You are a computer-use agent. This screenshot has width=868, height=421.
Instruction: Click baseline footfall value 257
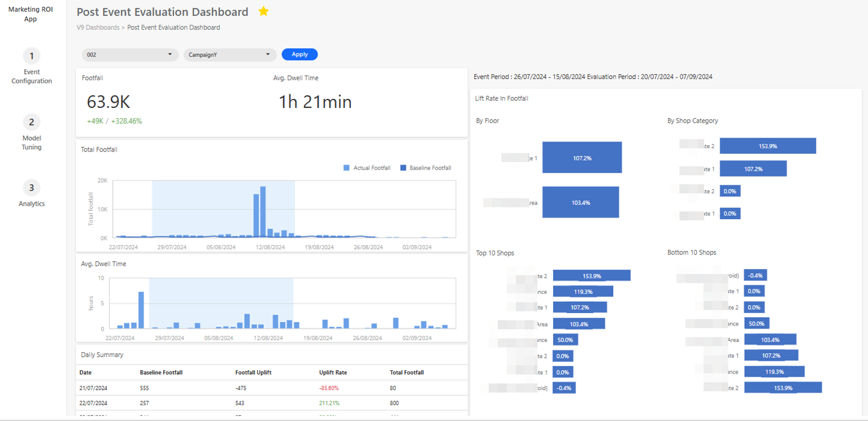coord(145,403)
